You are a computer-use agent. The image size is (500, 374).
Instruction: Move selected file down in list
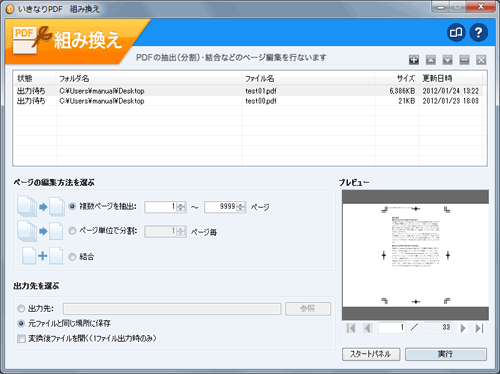point(447,60)
